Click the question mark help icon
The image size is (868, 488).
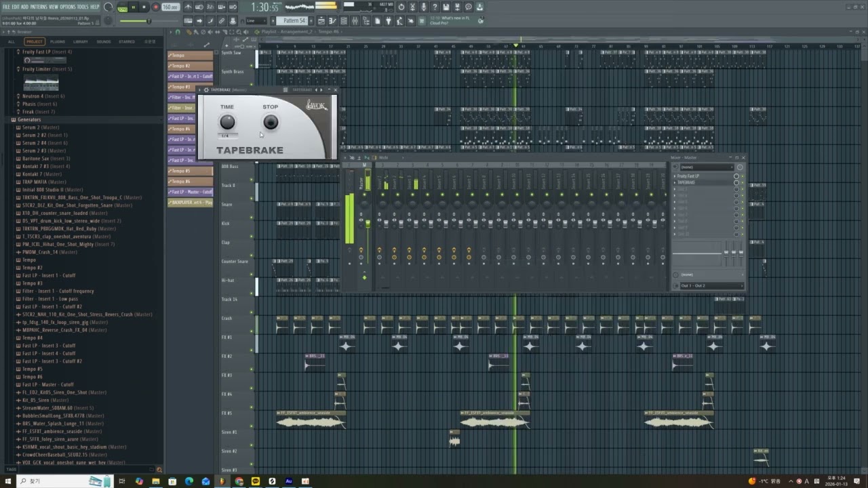(435, 7)
